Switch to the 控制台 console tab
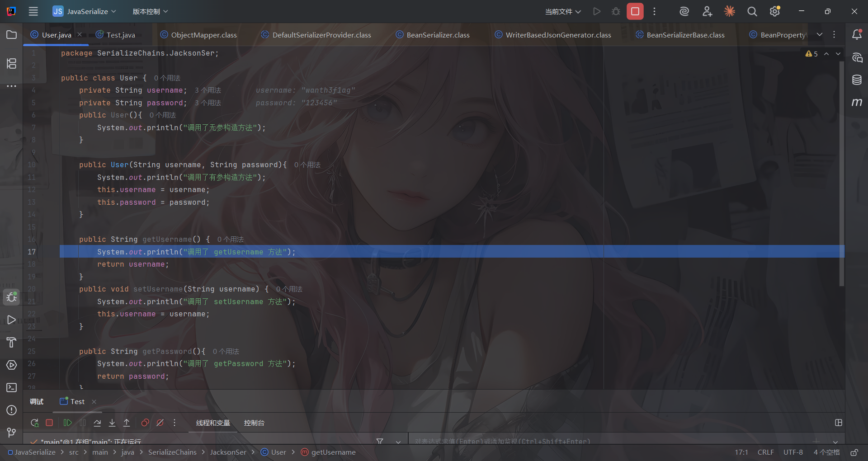Viewport: 868px width, 461px height. point(254,423)
